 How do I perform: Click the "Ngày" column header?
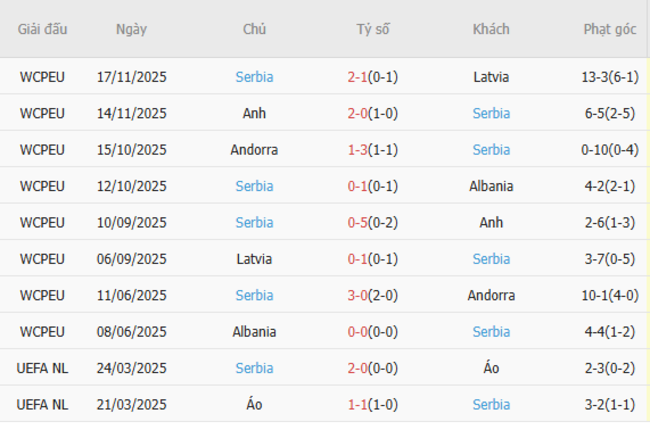pos(131,29)
